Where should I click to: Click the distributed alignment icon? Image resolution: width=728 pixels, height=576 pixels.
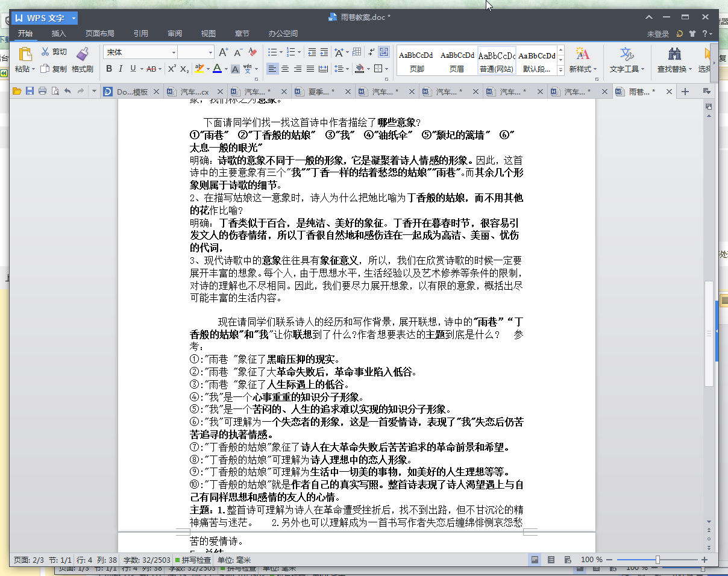pyautogui.click(x=324, y=69)
